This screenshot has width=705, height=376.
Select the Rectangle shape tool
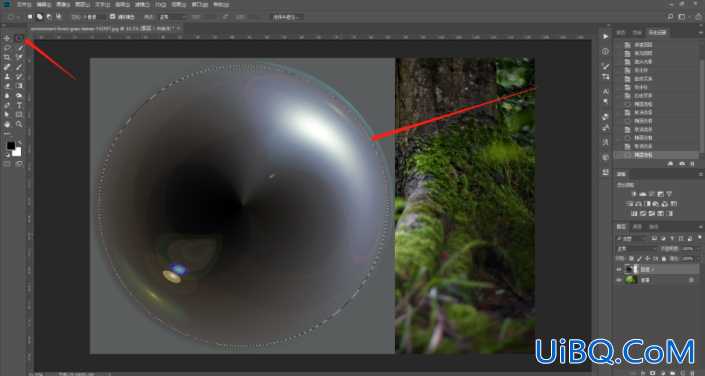click(x=19, y=114)
